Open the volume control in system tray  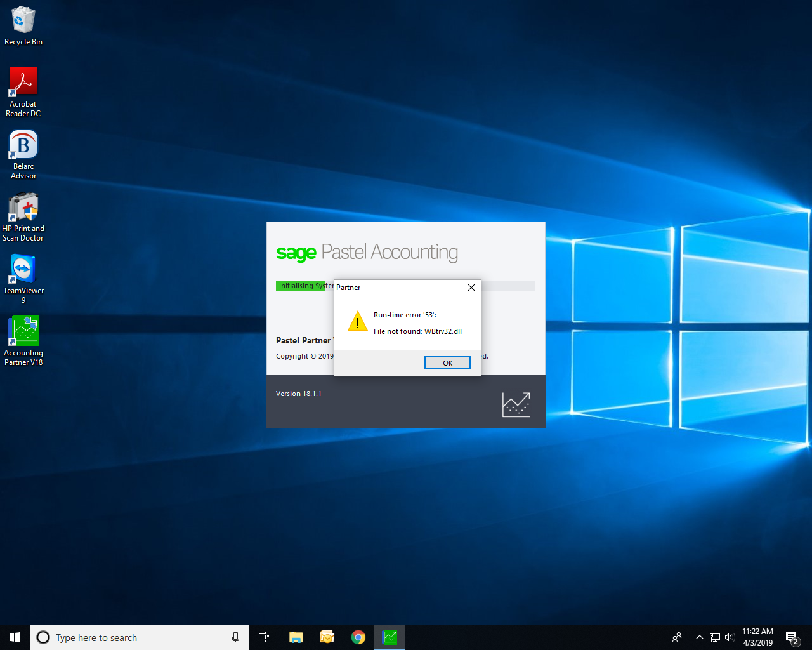(x=730, y=637)
